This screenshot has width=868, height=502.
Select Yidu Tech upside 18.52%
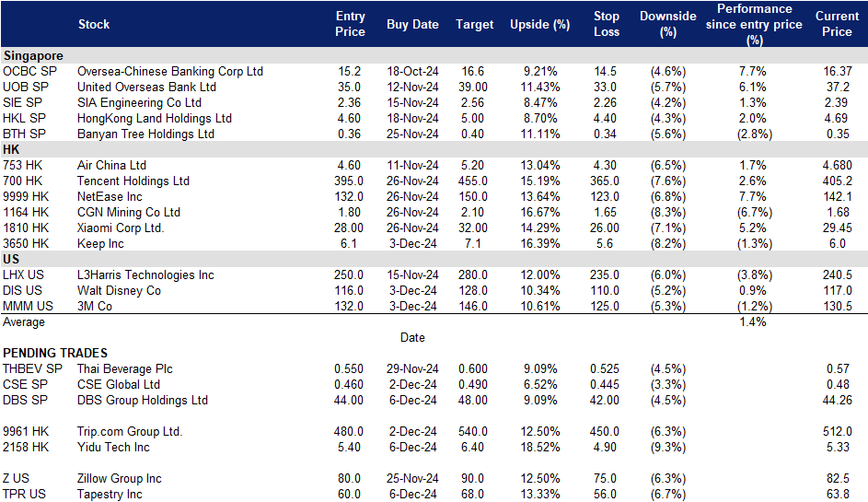pos(539,447)
